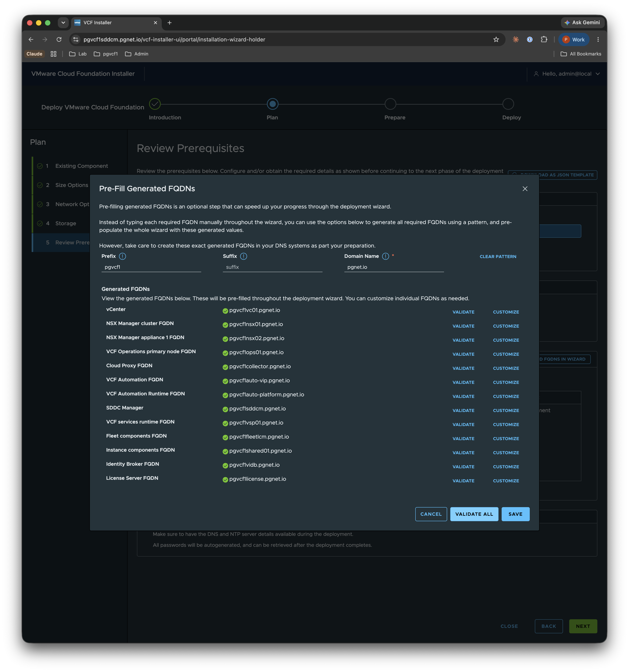Open the Chrome three-dot menu
Screen dimensions: 629x672
pos(598,39)
